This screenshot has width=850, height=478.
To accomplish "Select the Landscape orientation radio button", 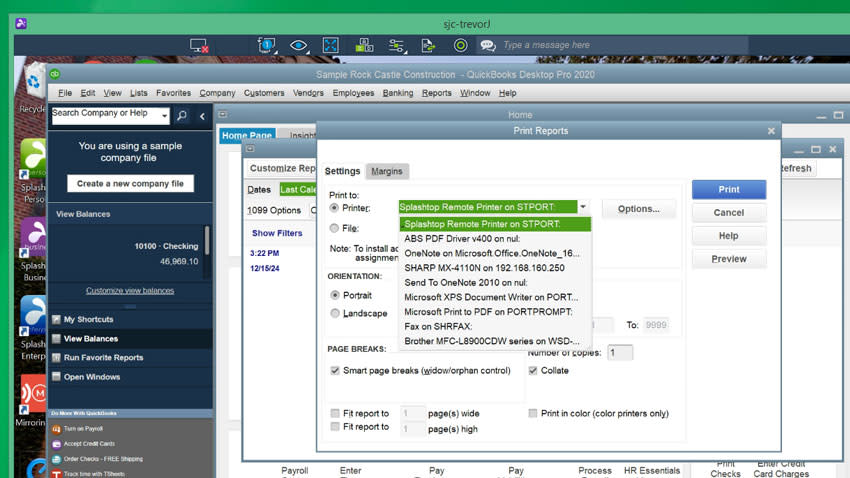I will (x=335, y=313).
